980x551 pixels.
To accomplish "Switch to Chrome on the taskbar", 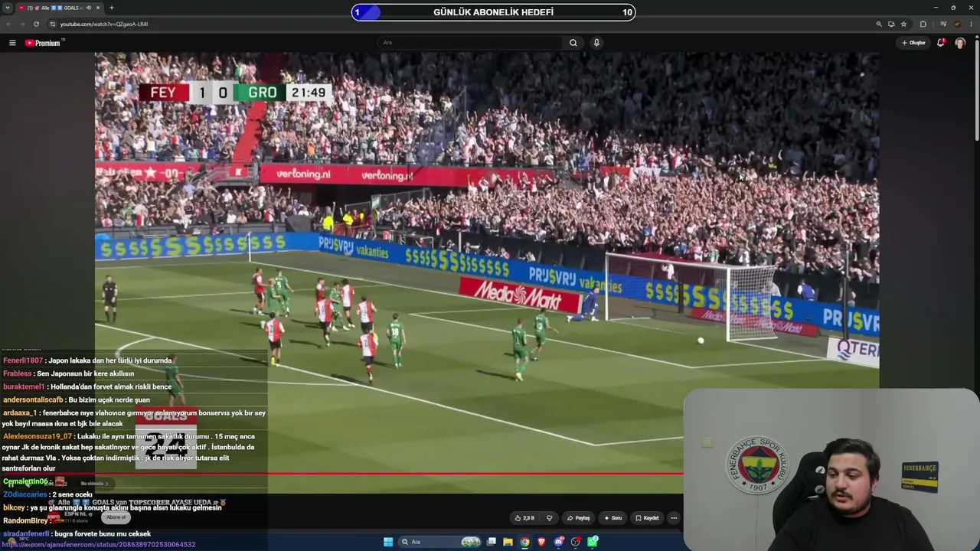I will 524,542.
